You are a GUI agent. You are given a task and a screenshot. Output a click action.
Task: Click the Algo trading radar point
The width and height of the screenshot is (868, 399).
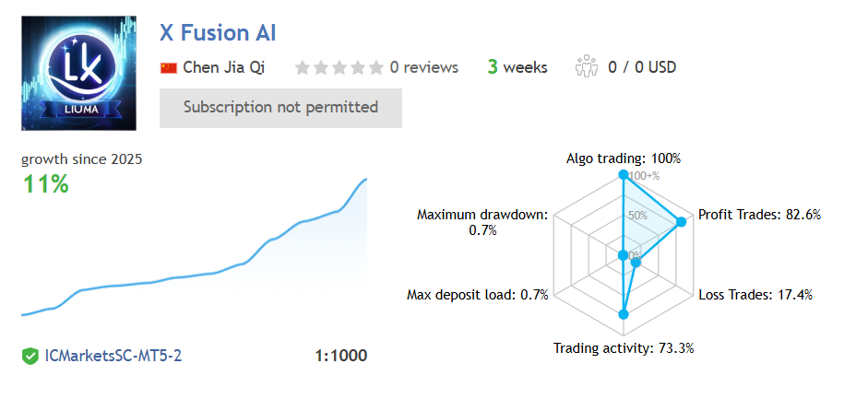[x=624, y=175]
